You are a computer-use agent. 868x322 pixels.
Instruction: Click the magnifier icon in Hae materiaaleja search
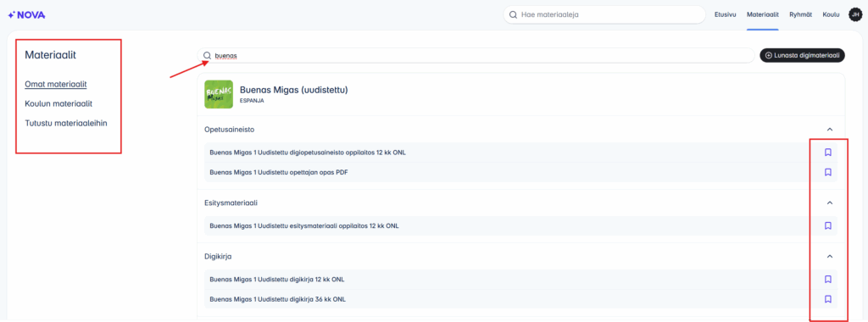click(513, 15)
